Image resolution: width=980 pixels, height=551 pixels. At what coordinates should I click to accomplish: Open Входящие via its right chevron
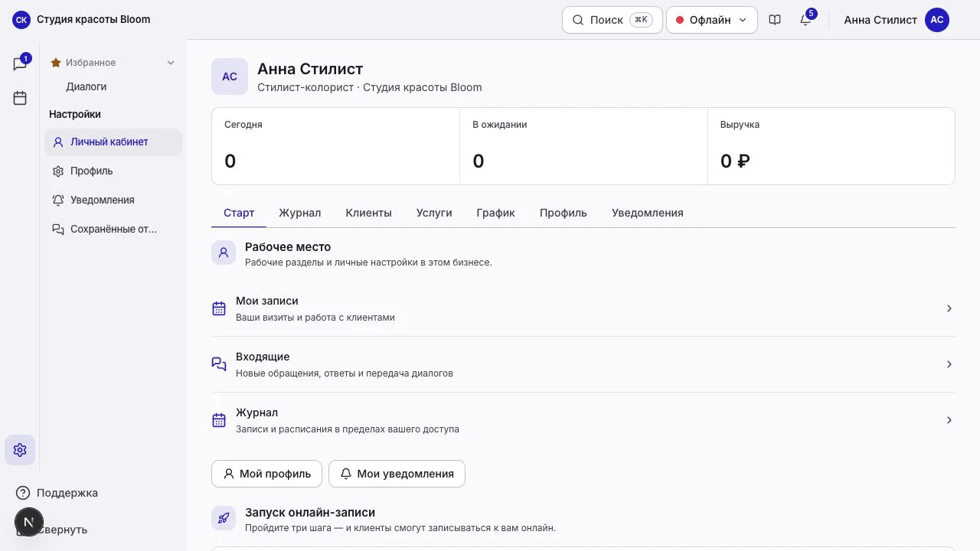(949, 364)
